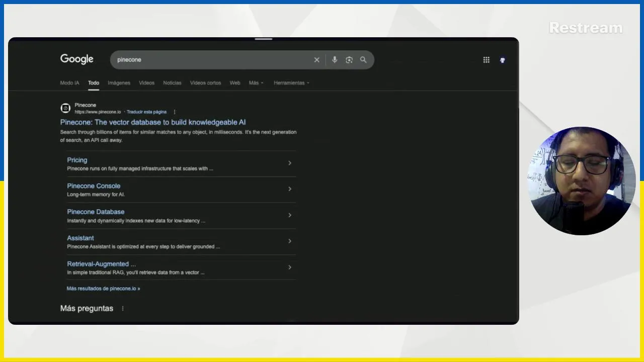Open Google Lens image search icon
The width and height of the screenshot is (644, 362).
[349, 60]
